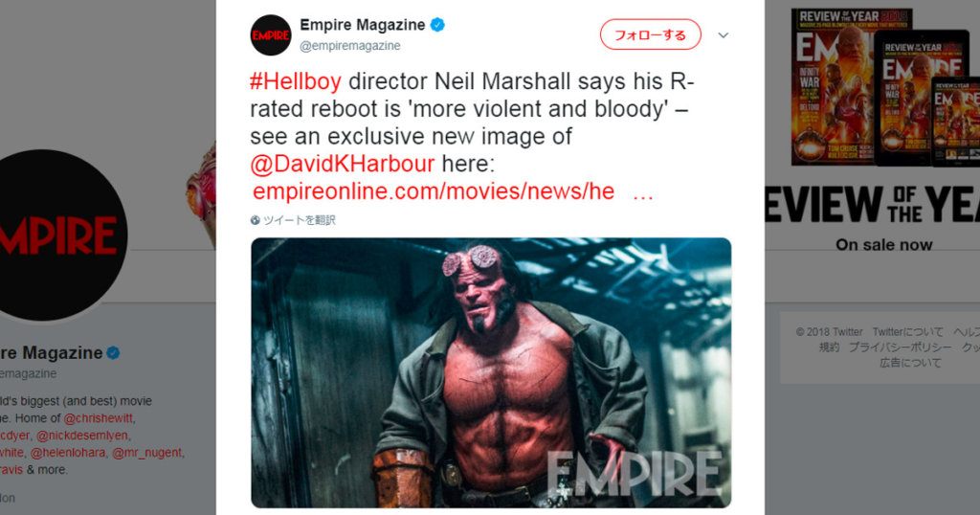Open the Twitterについて footer link
980x515 pixels.
coord(907,332)
